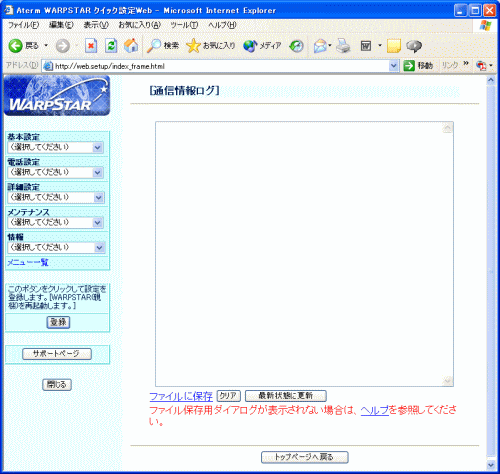Open the ツール(T) menu
The image size is (500, 474).
pos(184,25)
